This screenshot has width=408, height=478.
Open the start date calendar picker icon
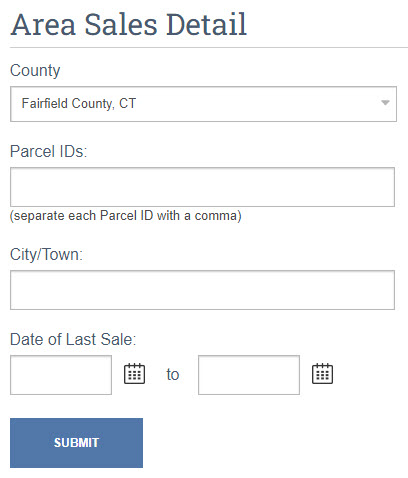click(x=134, y=374)
